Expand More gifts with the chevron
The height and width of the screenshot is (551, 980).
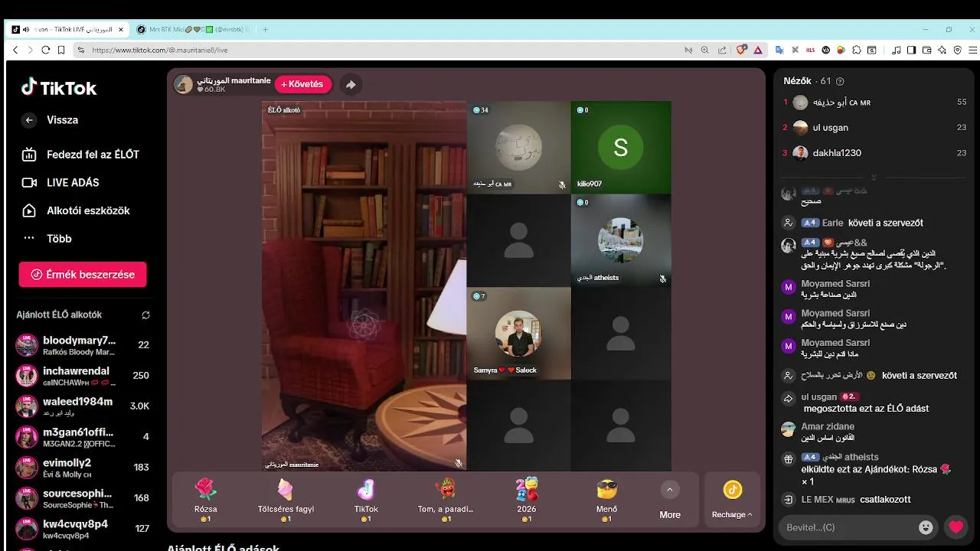670,490
